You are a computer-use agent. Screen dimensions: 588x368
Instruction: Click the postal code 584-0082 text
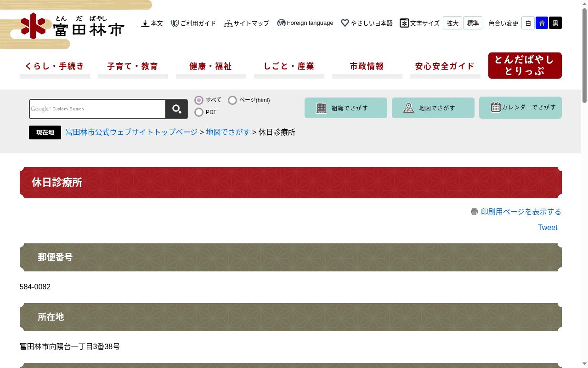click(x=35, y=287)
